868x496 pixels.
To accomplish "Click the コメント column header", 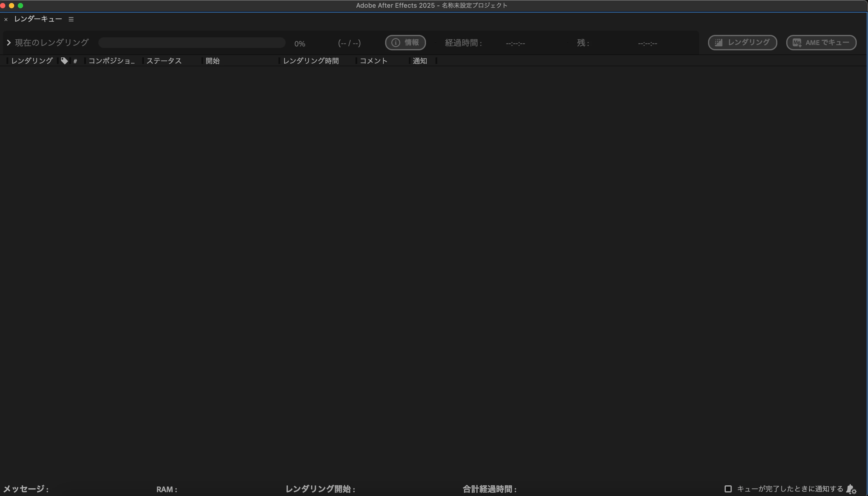I will [x=373, y=61].
